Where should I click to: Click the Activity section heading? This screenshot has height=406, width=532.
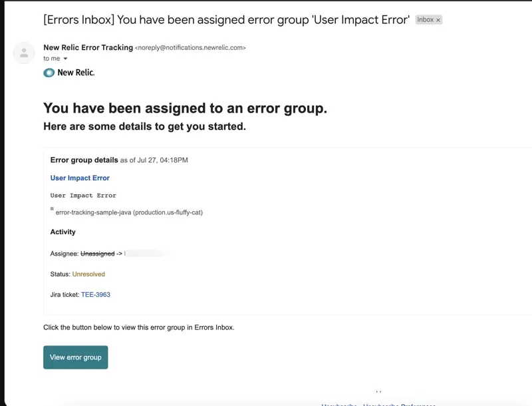[63, 232]
